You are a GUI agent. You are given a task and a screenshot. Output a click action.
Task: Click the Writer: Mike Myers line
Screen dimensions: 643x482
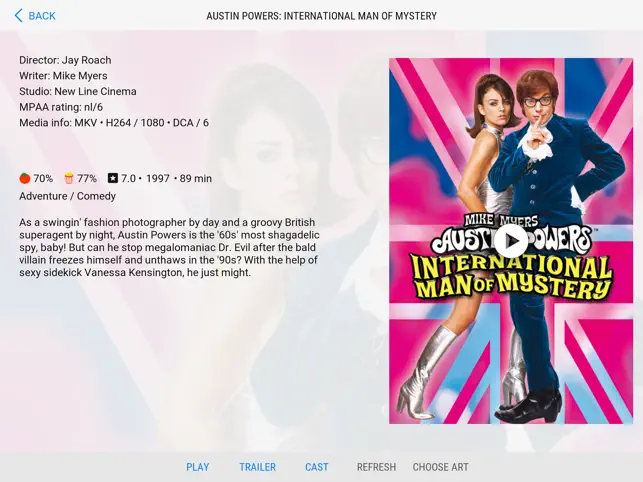click(x=63, y=76)
